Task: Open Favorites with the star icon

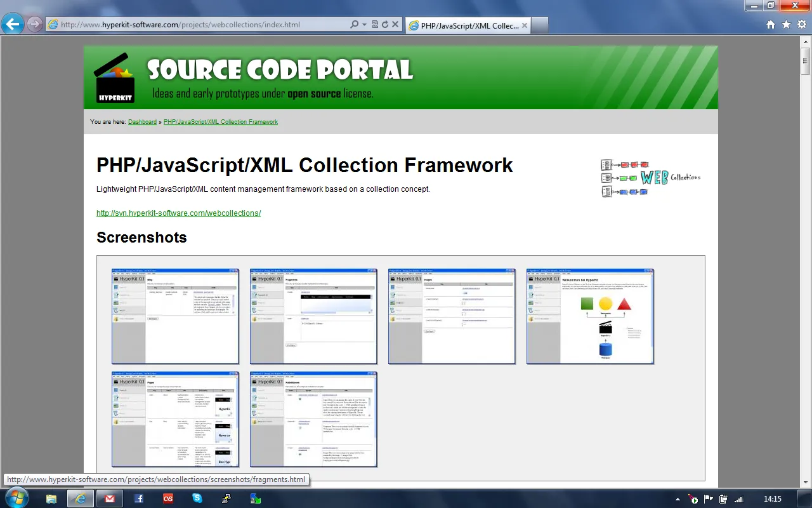Action: [x=786, y=25]
